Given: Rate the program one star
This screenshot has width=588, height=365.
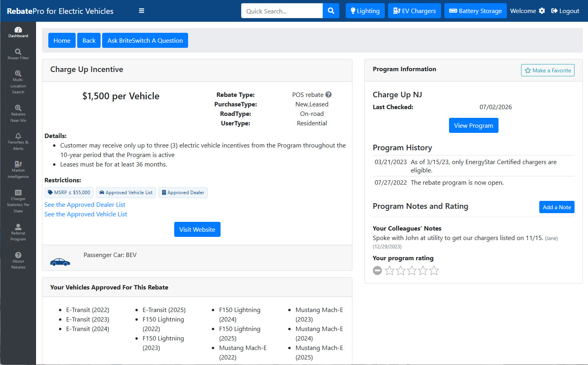Looking at the screenshot, I should 390,270.
